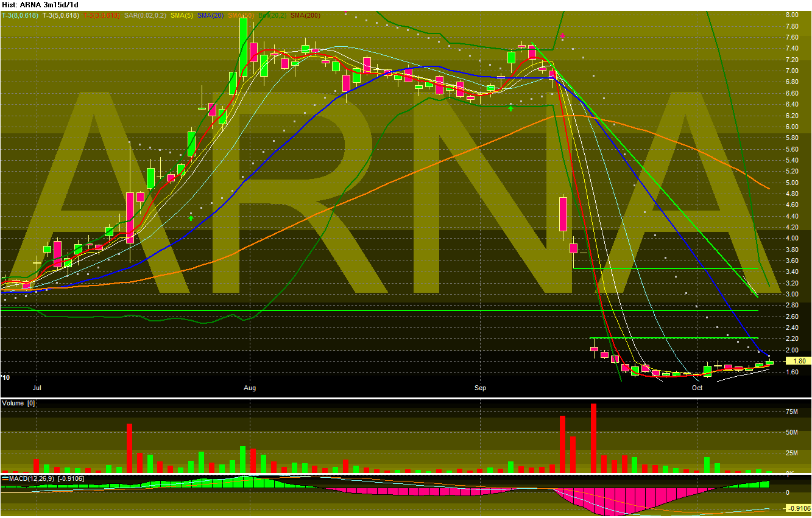
Task: Select the blue SMA(20) indicator label
Action: tap(208, 16)
